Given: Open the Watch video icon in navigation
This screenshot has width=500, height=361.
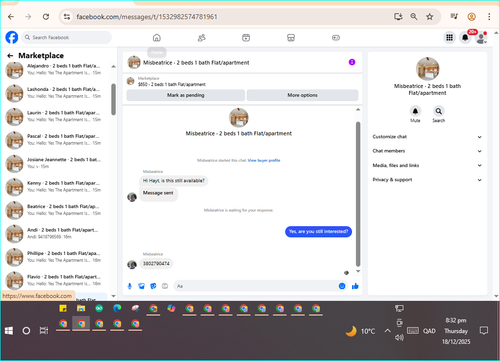Looking at the screenshot, I should click(x=246, y=38).
